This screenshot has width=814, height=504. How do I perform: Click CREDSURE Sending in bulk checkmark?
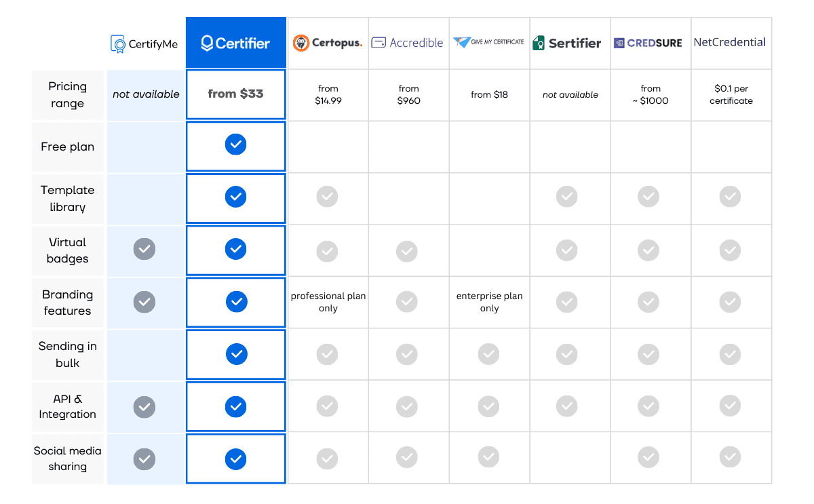[x=648, y=354]
